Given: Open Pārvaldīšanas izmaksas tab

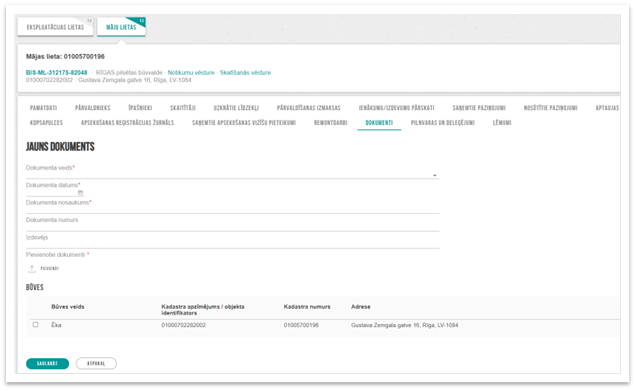Looking at the screenshot, I should (309, 108).
